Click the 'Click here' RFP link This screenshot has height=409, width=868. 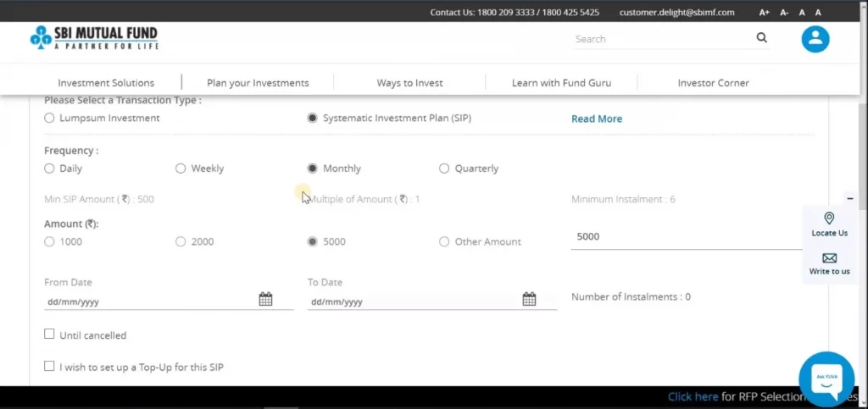point(693,396)
